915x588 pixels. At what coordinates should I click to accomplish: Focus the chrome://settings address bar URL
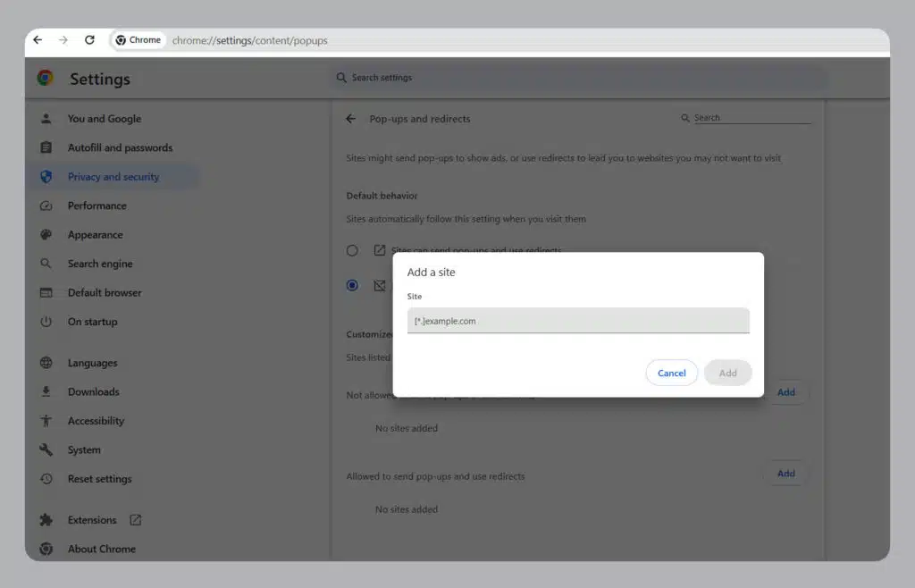tap(250, 41)
